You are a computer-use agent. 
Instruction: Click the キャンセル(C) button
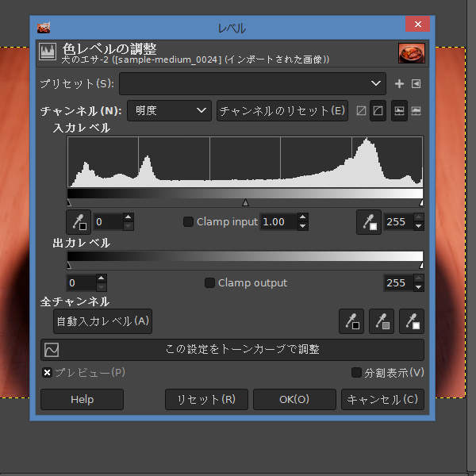[x=382, y=400]
